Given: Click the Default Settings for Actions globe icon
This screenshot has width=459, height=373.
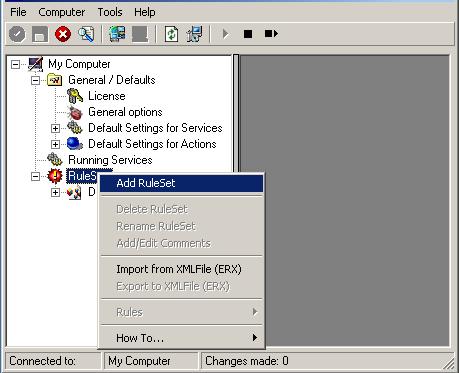Looking at the screenshot, I should [x=75, y=144].
